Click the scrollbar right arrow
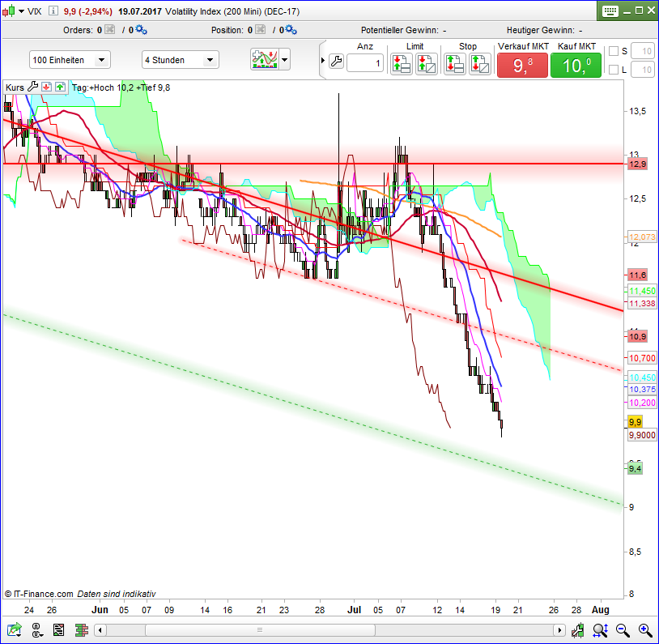The height and width of the screenshot is (644, 659). (559, 630)
